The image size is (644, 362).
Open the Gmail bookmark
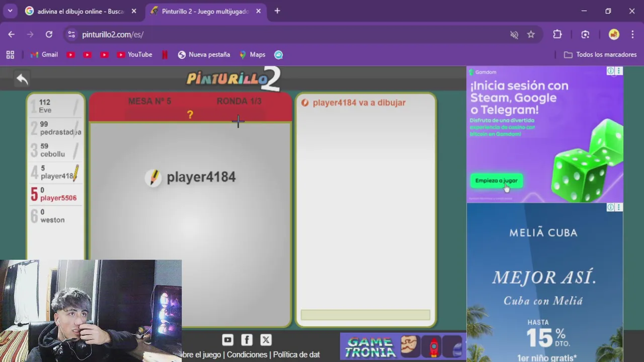pos(44,55)
